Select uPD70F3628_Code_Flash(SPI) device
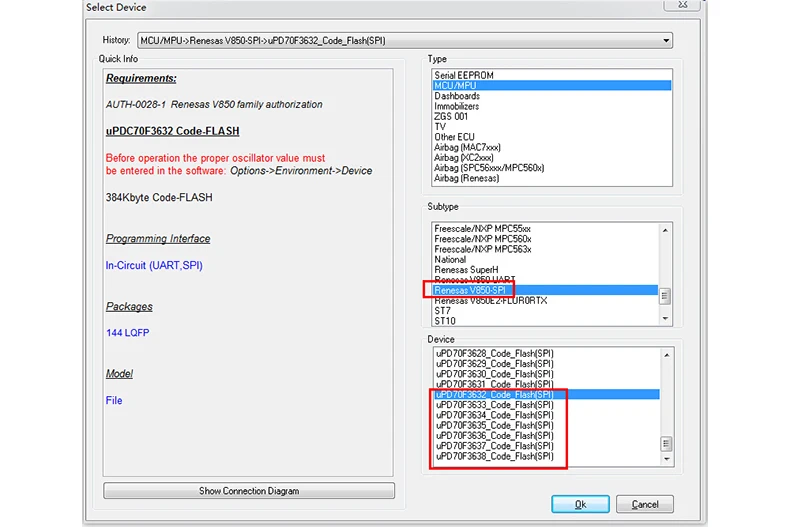Screen dimensions: 790x527 click(547, 353)
